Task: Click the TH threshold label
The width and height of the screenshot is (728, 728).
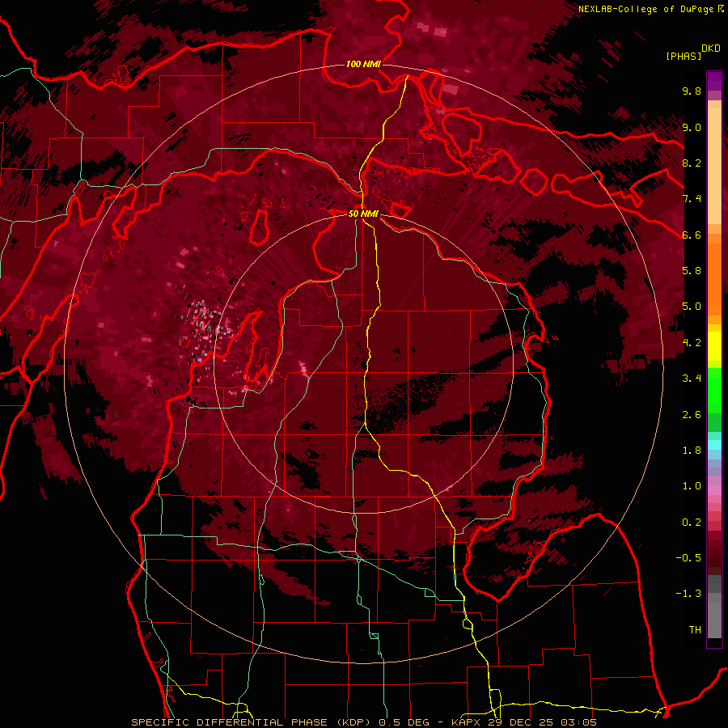Action: click(695, 630)
